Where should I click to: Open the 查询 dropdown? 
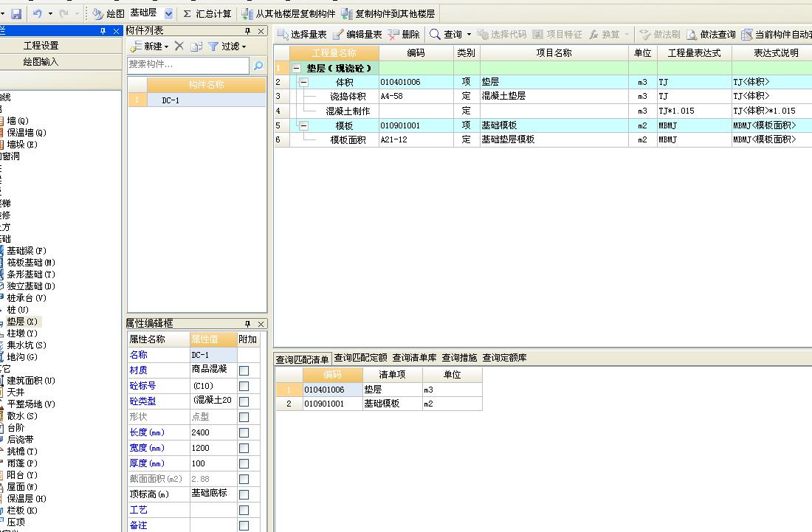pos(469,34)
